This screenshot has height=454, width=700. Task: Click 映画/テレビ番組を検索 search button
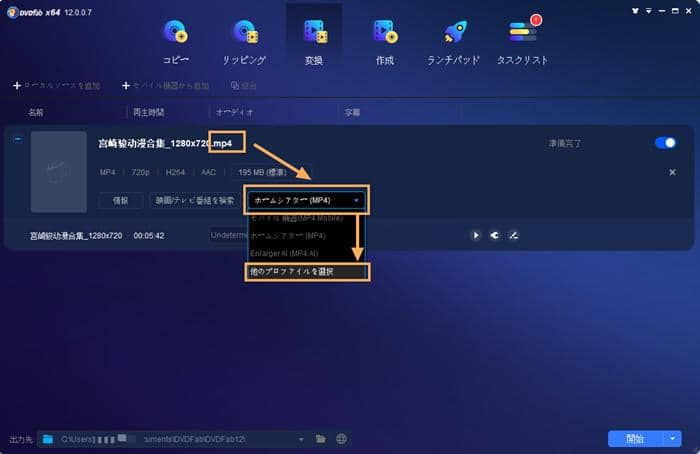pyautogui.click(x=195, y=200)
